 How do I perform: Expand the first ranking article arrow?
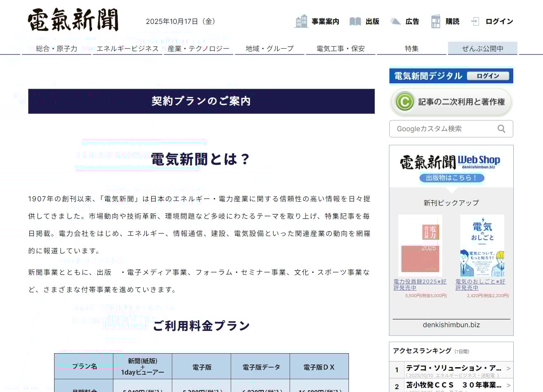pos(508,368)
